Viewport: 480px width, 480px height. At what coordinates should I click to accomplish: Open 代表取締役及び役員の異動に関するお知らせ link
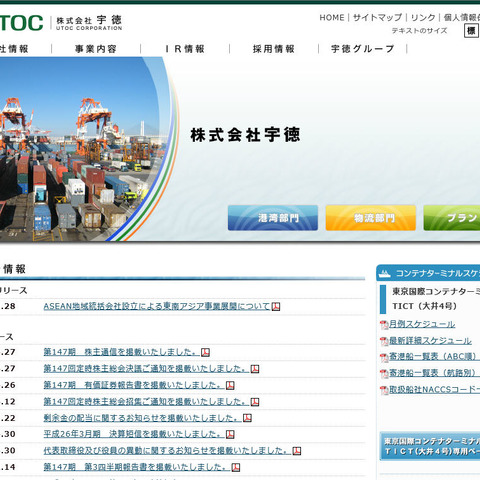click(x=167, y=451)
